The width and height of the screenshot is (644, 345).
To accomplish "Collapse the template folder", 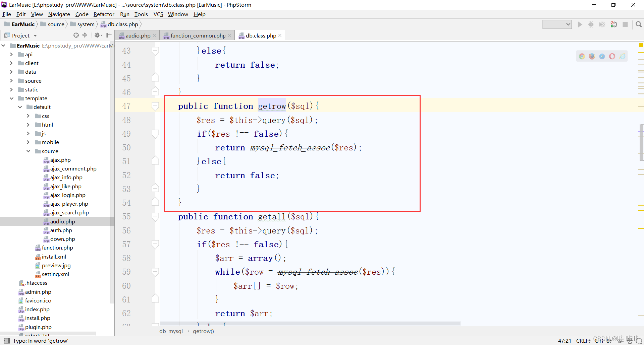I will pyautogui.click(x=11, y=98).
